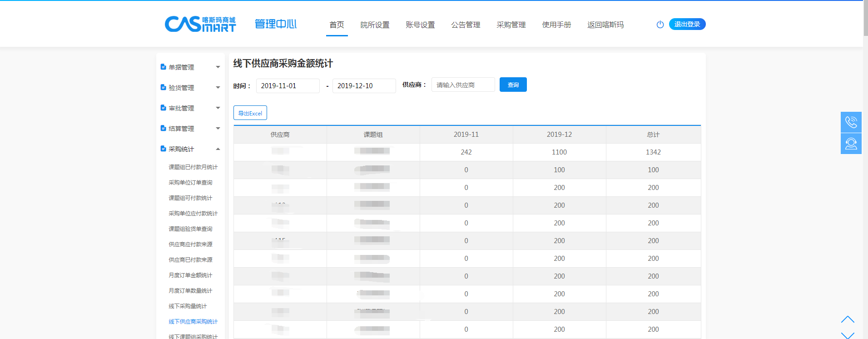
Task: Click the 结算管理 document icon
Action: point(163,128)
